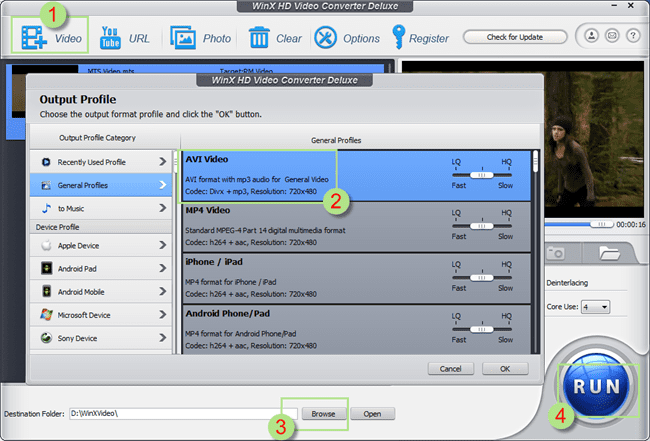The height and width of the screenshot is (441, 650).
Task: Select the Android Phone/Pad profile
Action: click(x=357, y=329)
